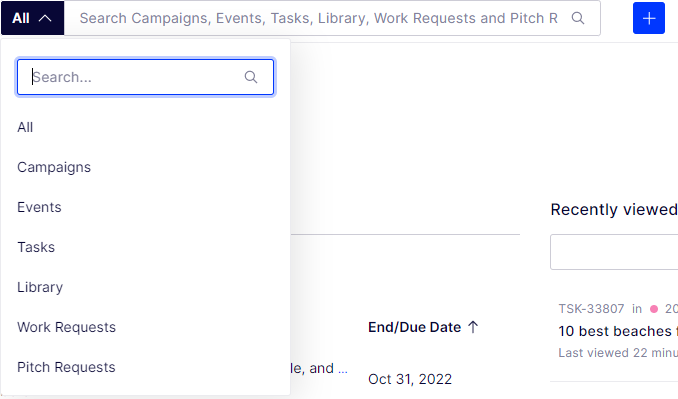Choose Library in the scope dropdown

click(x=40, y=287)
